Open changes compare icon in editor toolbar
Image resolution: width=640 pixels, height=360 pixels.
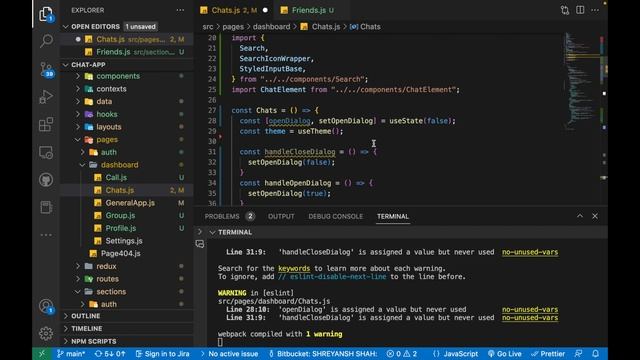pyautogui.click(x=565, y=10)
